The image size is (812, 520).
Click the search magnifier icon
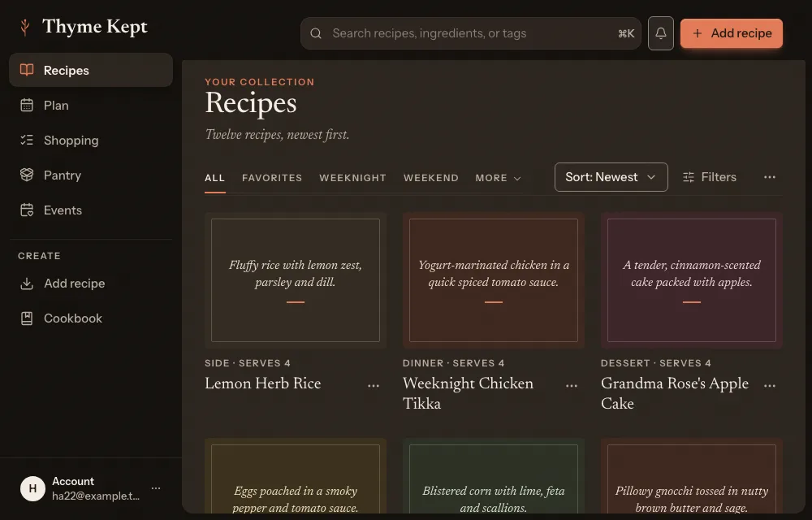316,33
